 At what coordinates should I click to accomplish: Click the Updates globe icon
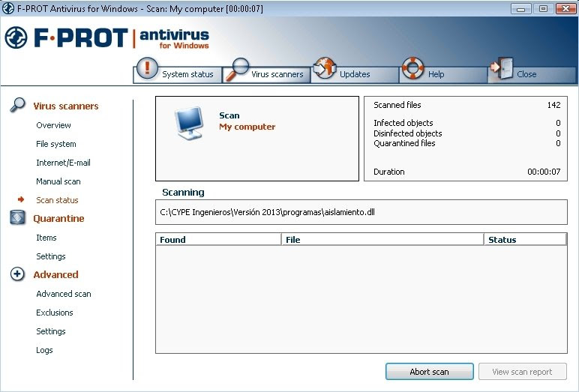point(325,68)
